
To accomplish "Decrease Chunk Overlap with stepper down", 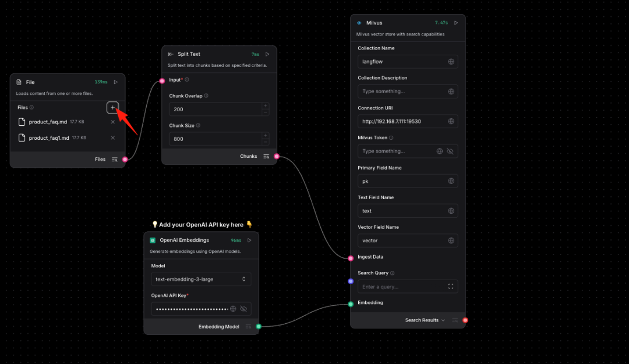I will (265, 112).
